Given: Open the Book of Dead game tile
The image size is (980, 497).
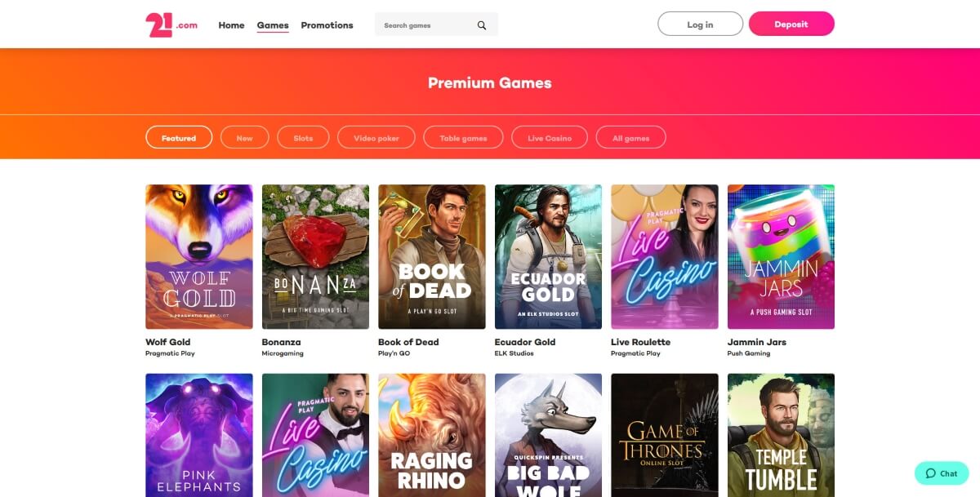Looking at the screenshot, I should click(432, 257).
